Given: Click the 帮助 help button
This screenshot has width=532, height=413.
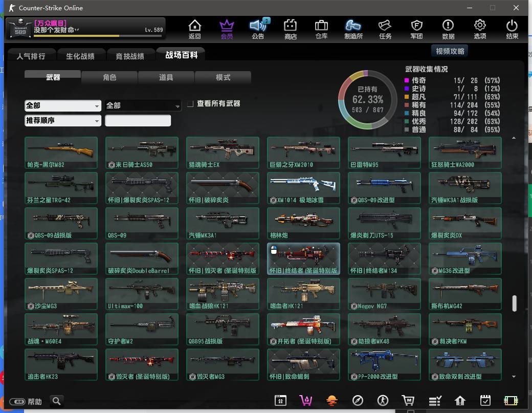Looking at the screenshot, I should 26,402.
